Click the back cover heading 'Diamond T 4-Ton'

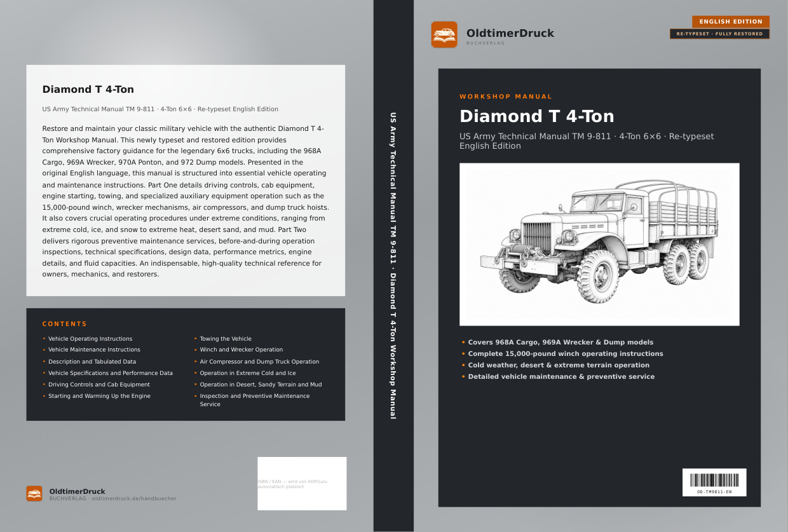(x=88, y=90)
